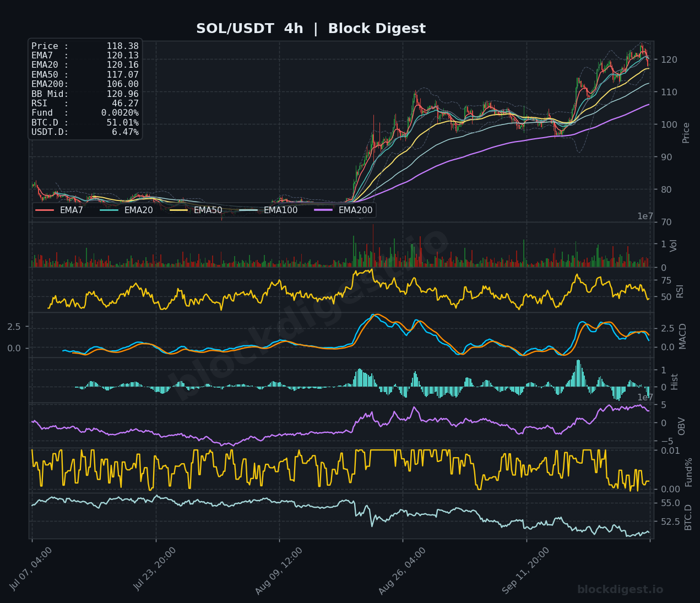Click the Price axis label

(x=686, y=133)
